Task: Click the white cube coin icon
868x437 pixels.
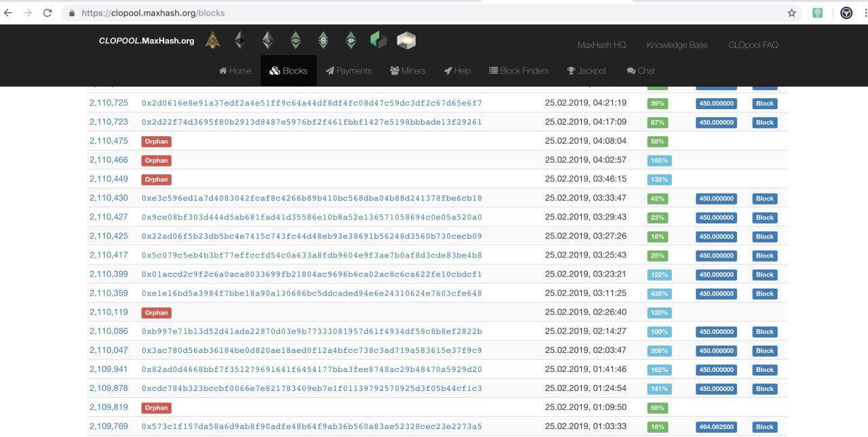Action: pos(406,41)
